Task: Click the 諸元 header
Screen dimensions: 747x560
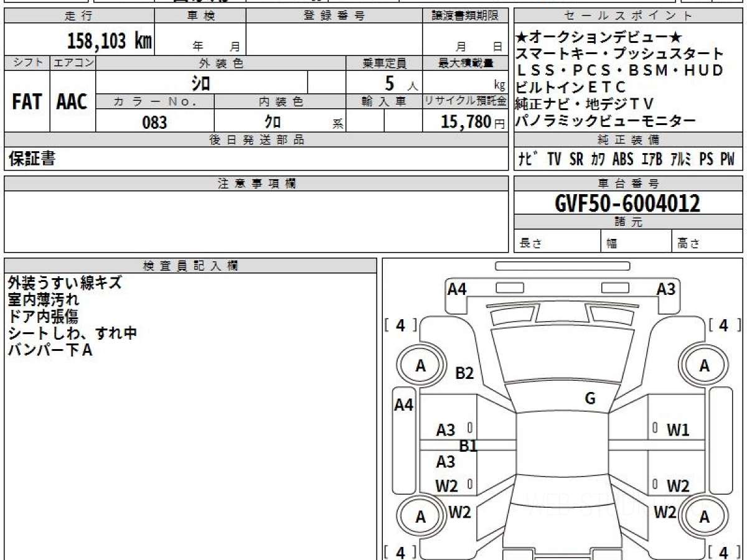Action: pos(628,222)
